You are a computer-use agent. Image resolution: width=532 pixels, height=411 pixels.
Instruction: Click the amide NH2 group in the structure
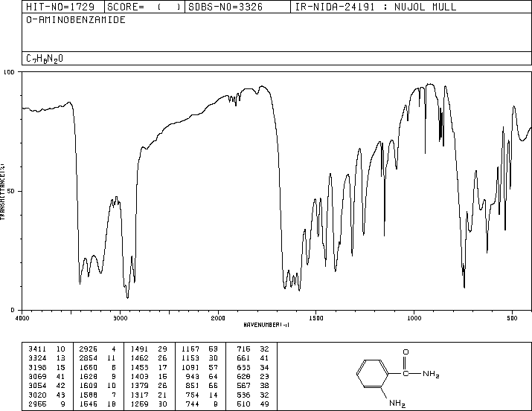tap(431, 374)
